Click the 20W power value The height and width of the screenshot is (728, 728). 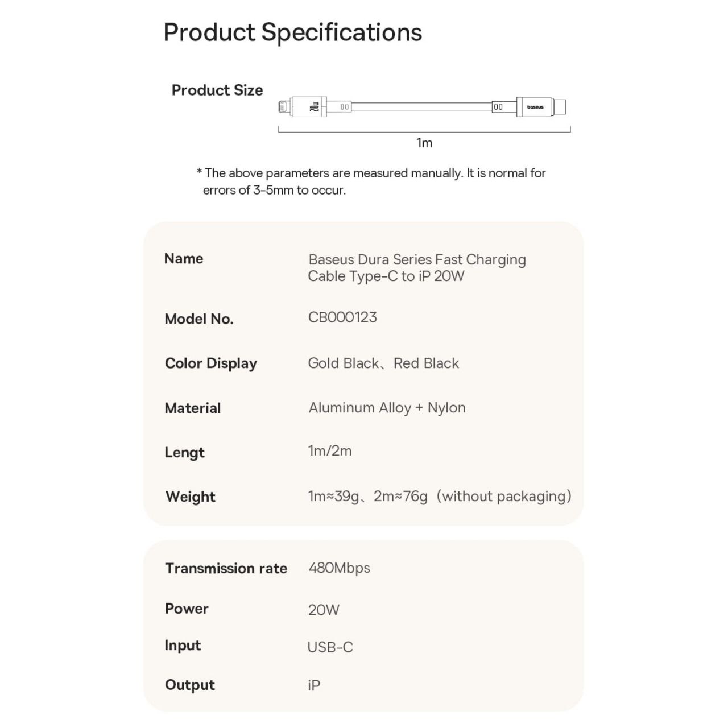click(x=324, y=610)
